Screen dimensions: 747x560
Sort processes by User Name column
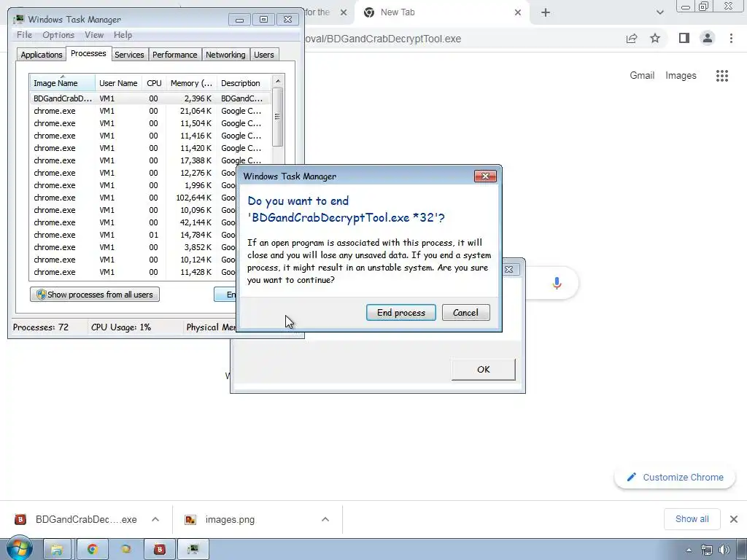click(118, 83)
